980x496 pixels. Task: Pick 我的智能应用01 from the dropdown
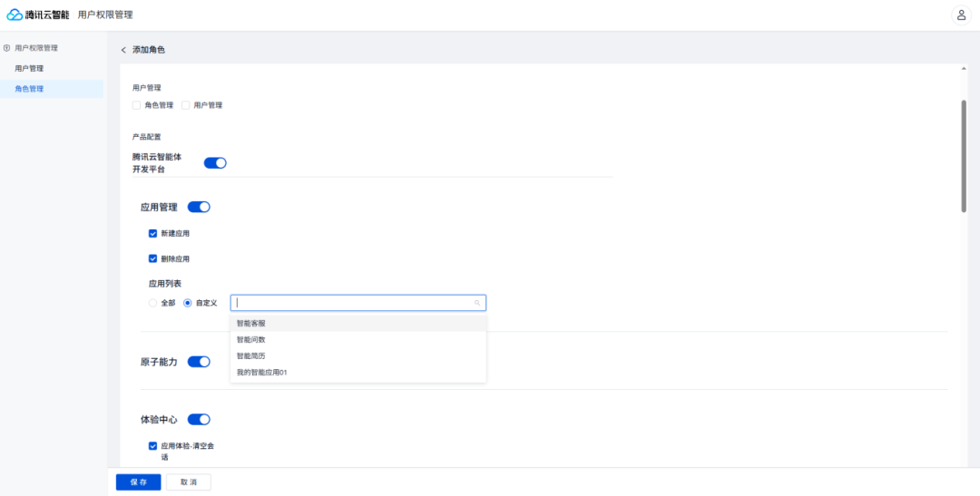coord(261,372)
